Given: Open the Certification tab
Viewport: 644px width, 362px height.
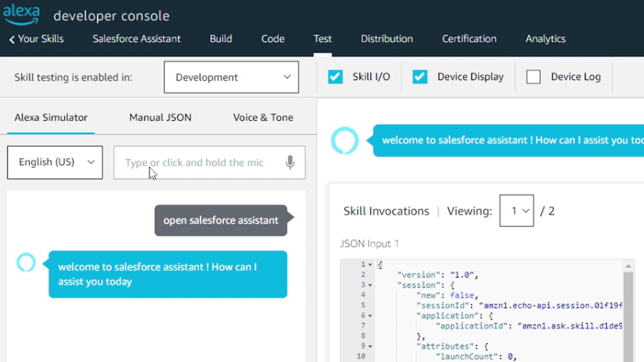Looking at the screenshot, I should point(469,39).
